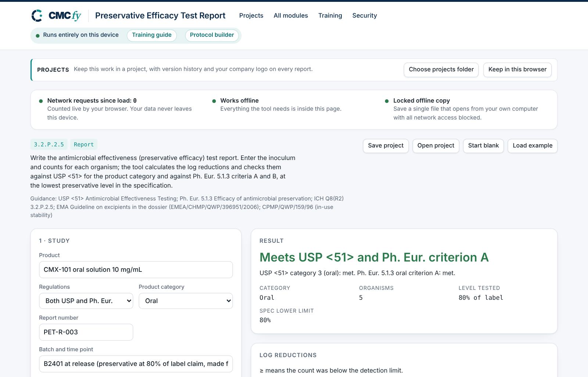
Task: Click the Batch and time point field
Action: [136, 364]
